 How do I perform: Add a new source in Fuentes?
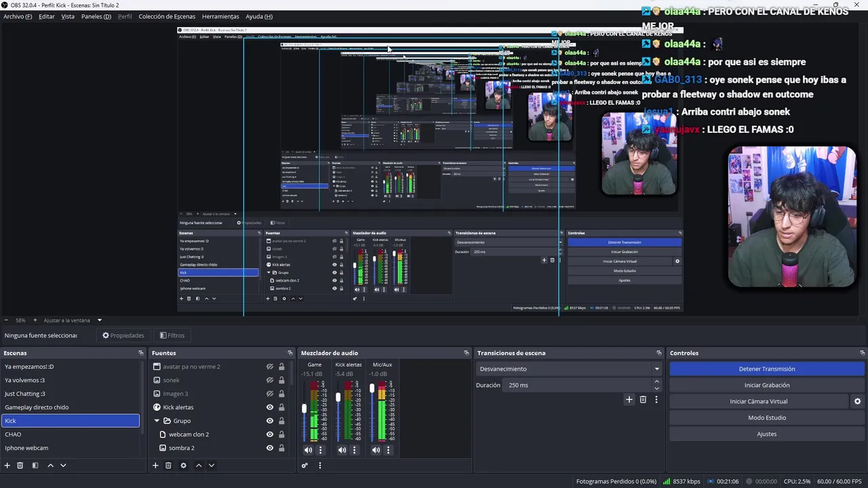(x=155, y=466)
